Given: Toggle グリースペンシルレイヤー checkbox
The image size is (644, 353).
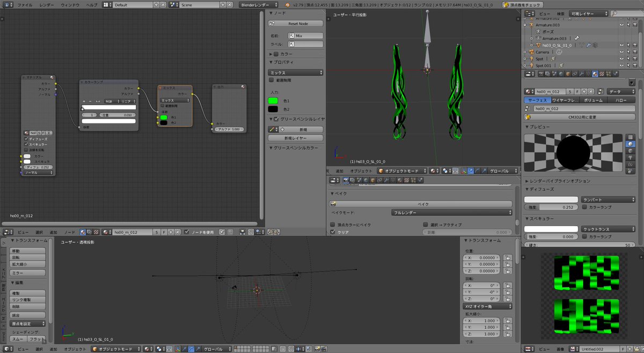Looking at the screenshot, I should [x=276, y=119].
